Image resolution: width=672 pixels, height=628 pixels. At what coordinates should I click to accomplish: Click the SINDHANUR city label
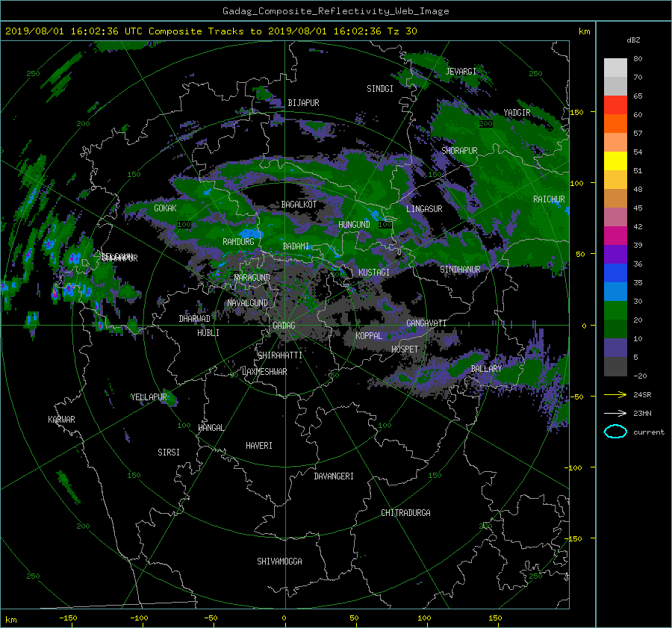[460, 270]
